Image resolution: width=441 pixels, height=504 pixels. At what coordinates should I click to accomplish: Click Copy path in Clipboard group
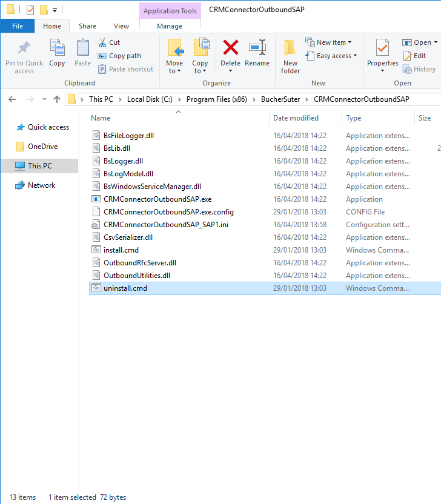click(119, 56)
